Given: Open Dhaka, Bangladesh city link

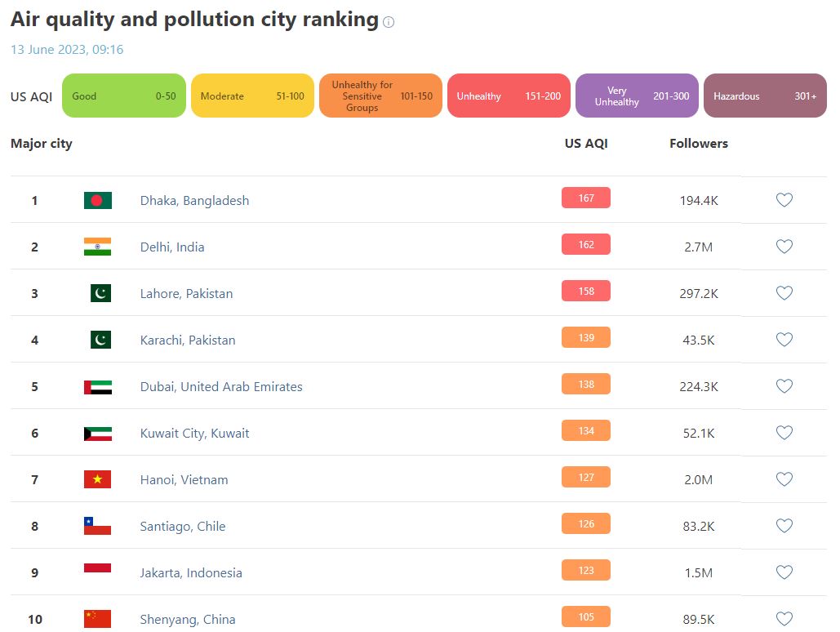Looking at the screenshot, I should 194,200.
